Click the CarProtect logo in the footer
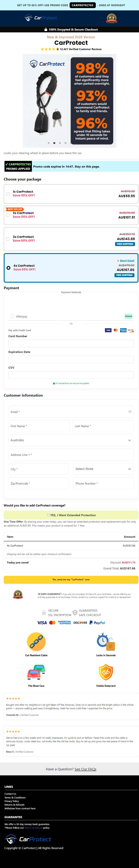This screenshot has height=868, width=139. pos(28,839)
